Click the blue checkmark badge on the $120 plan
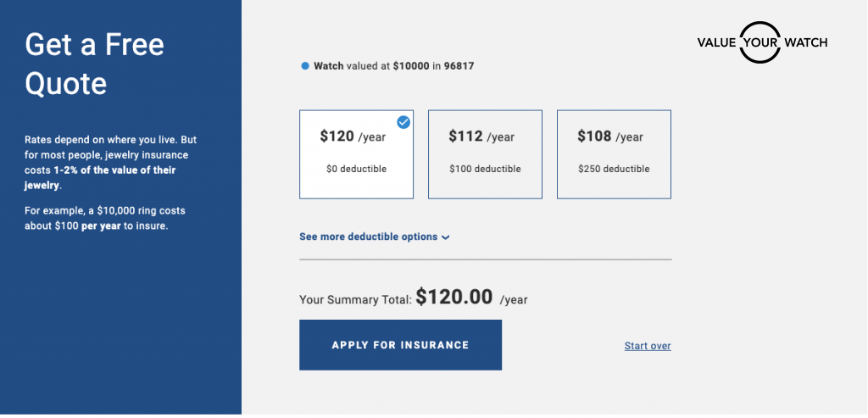This screenshot has width=868, height=418. click(403, 122)
